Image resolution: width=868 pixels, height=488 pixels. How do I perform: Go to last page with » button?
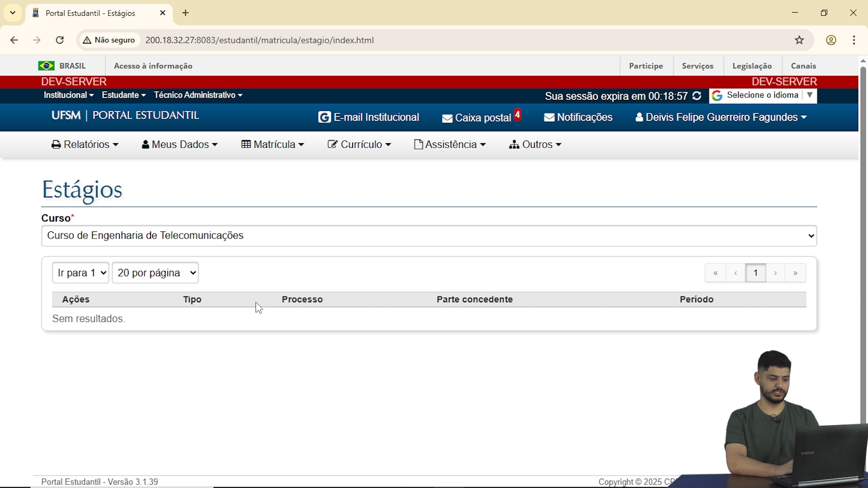coord(795,273)
